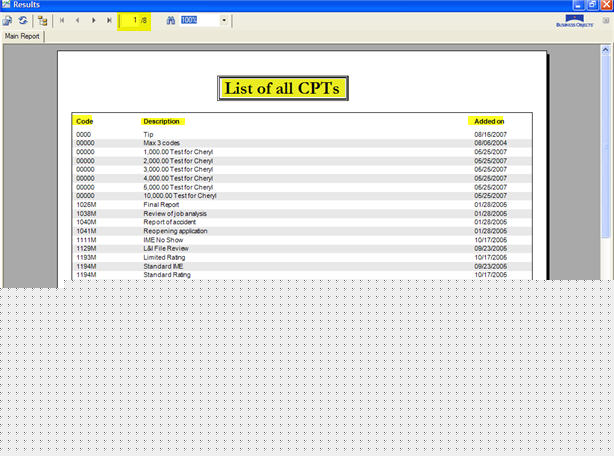Click the Standard Rating description

point(167,275)
